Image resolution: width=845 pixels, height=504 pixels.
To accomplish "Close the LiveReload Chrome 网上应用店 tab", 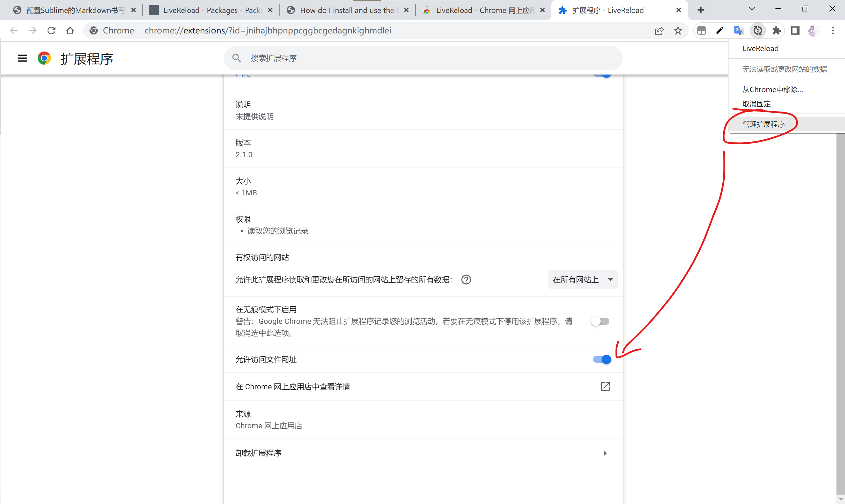I will (543, 10).
